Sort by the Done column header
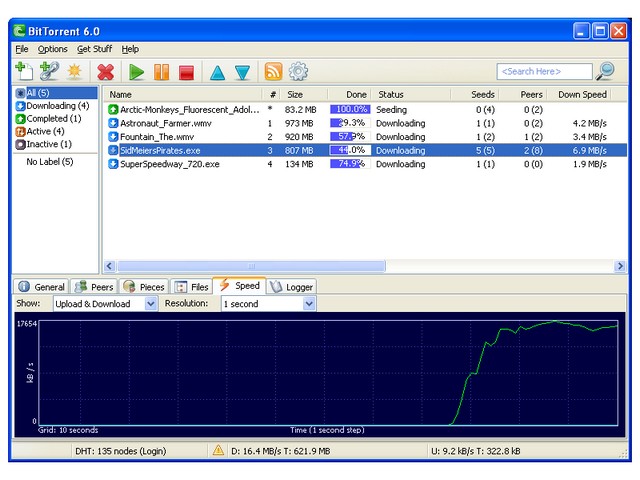 349,95
